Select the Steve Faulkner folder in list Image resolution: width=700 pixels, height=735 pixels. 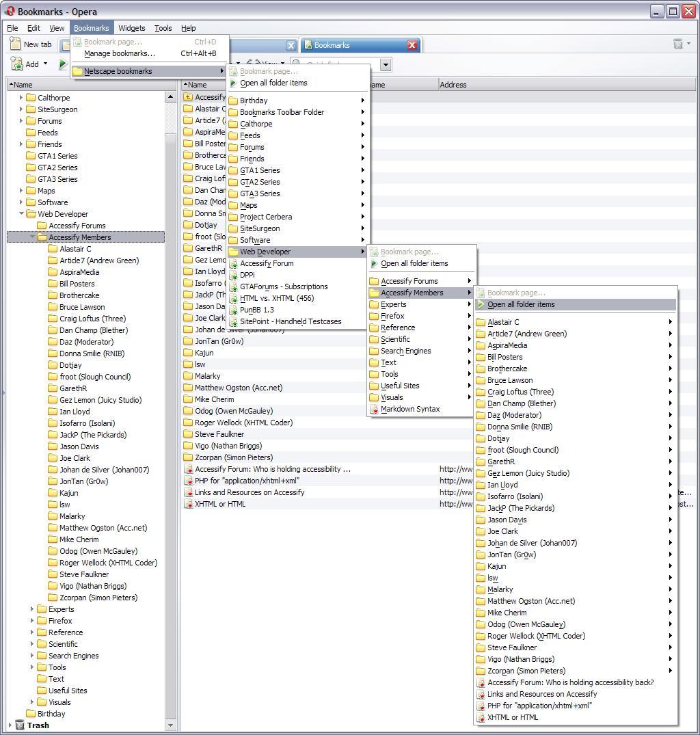click(219, 434)
